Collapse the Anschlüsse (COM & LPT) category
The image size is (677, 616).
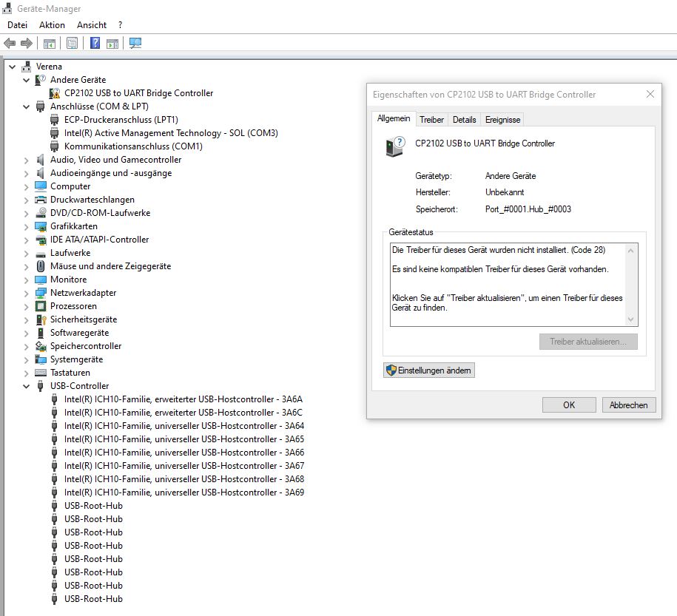[x=27, y=106]
